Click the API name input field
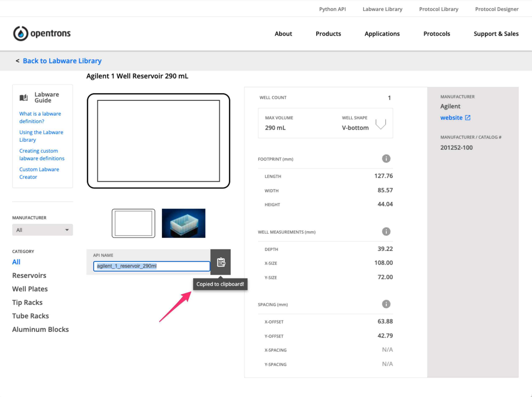The image size is (532, 397). (152, 266)
